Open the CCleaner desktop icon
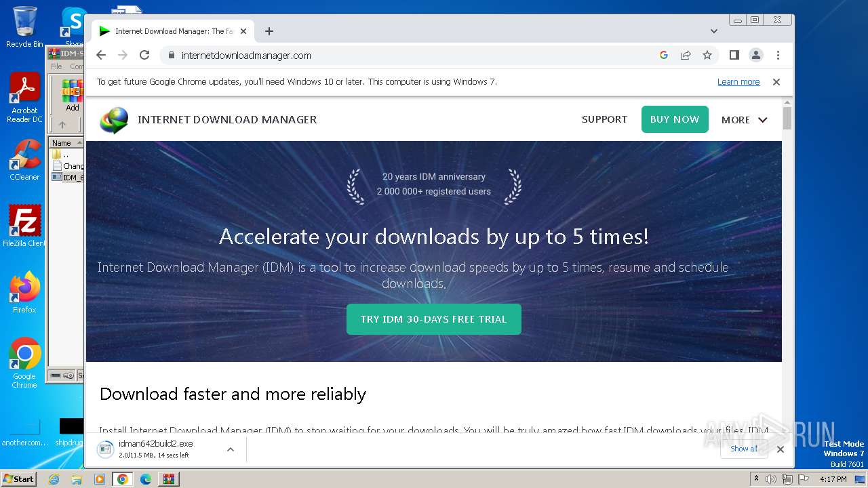Viewport: 868px width, 488px height. point(24,160)
